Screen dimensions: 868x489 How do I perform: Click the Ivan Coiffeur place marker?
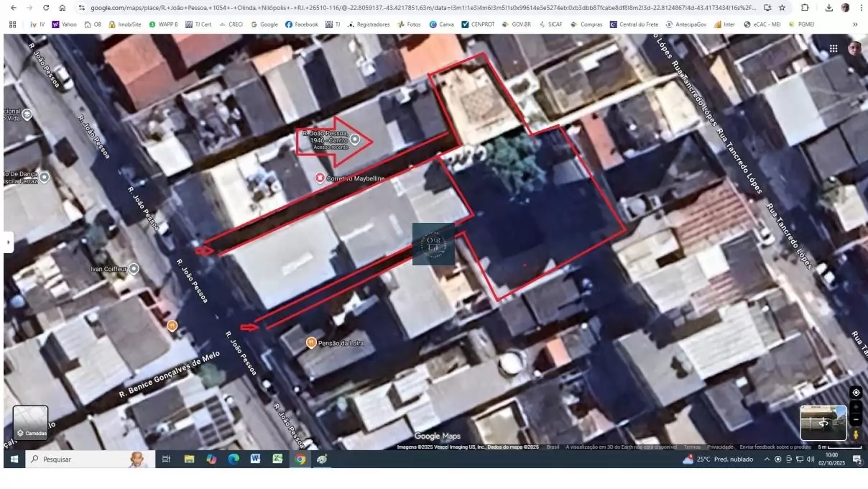[x=134, y=268]
